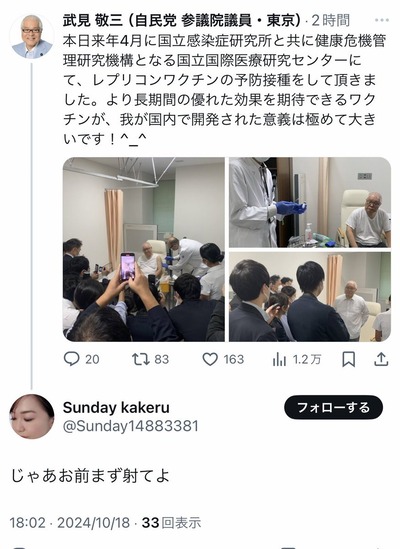Screen dimensions: 400x549
Task: Select the reply text じゃあお前まず射てよ
Action: (x=90, y=475)
